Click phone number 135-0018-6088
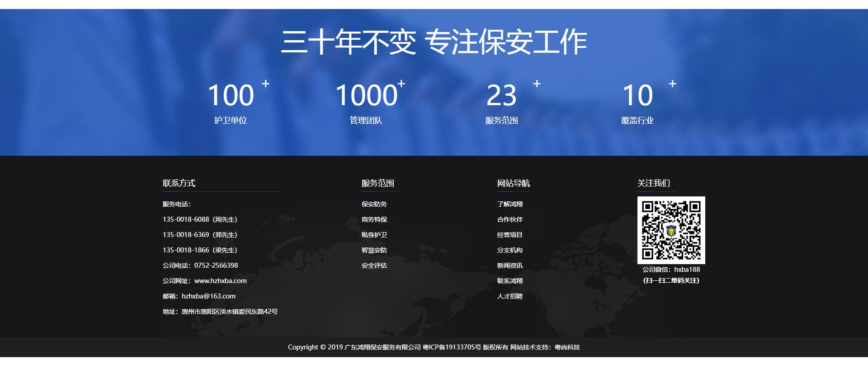 point(186,219)
